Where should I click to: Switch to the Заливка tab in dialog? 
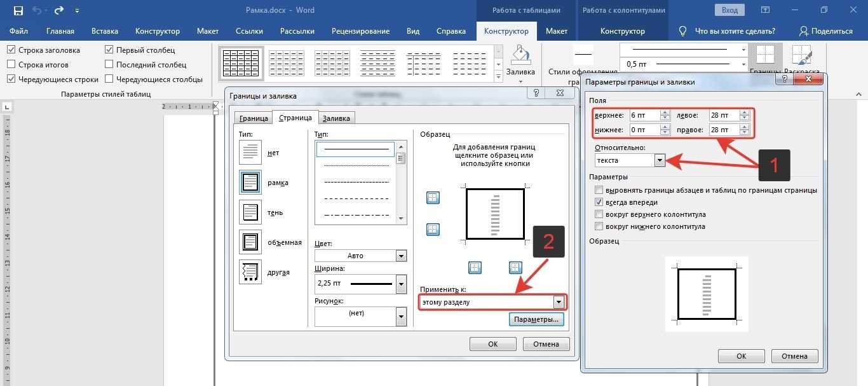coord(336,118)
